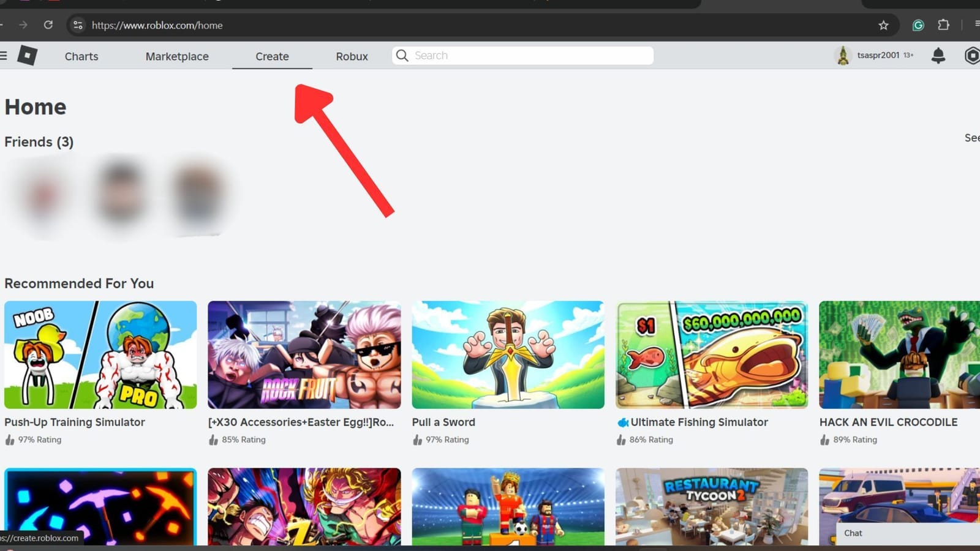Switch to the Marketplace tab
Image resolution: width=980 pixels, height=551 pixels.
click(x=176, y=56)
